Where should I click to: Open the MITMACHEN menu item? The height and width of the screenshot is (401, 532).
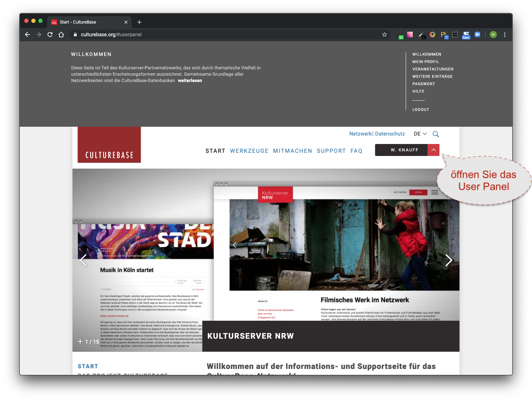[x=292, y=151]
